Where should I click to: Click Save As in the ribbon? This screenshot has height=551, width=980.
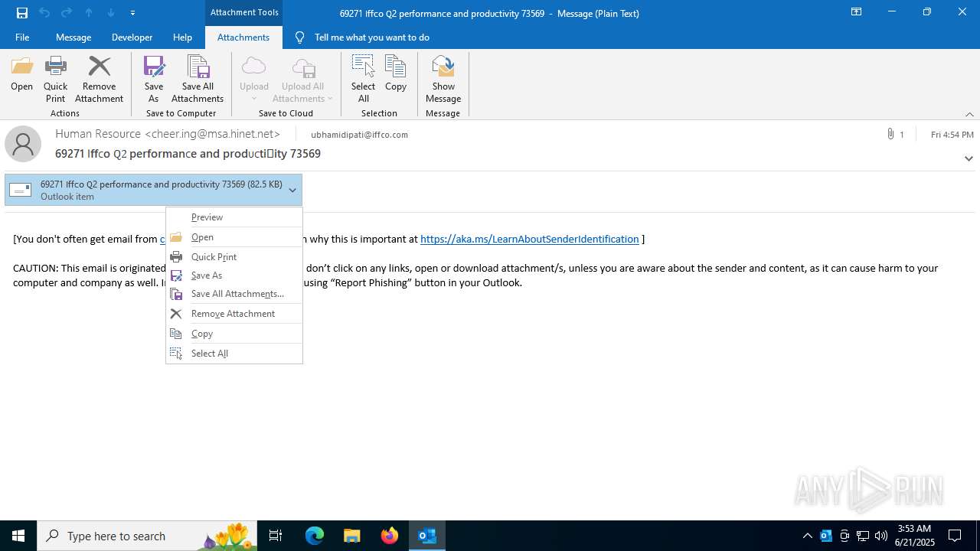[154, 80]
